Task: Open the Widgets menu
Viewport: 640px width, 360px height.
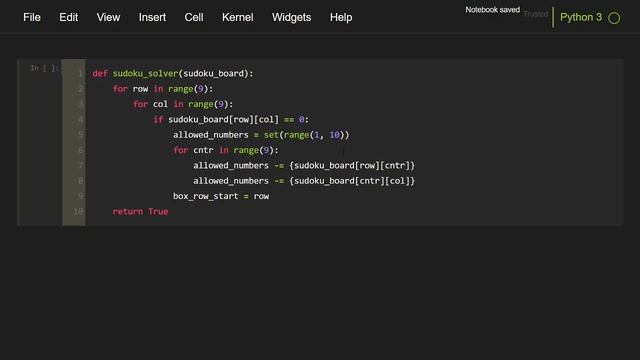Action: pyautogui.click(x=291, y=18)
